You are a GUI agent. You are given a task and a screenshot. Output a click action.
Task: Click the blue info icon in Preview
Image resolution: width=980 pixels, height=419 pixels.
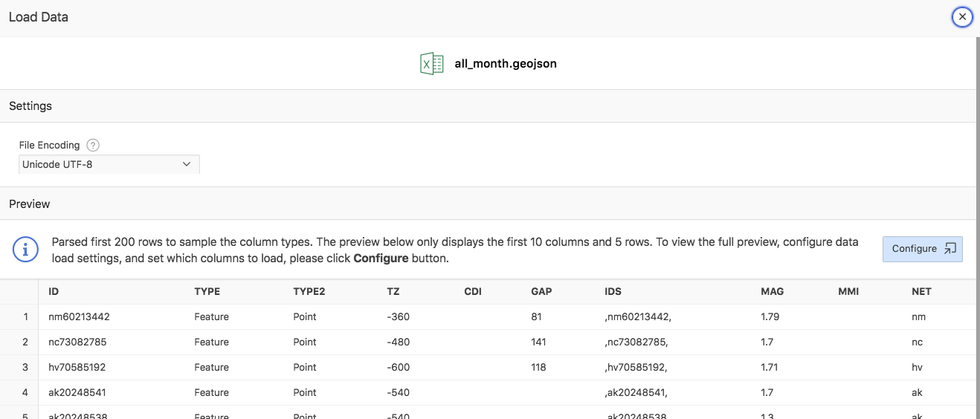tap(25, 249)
